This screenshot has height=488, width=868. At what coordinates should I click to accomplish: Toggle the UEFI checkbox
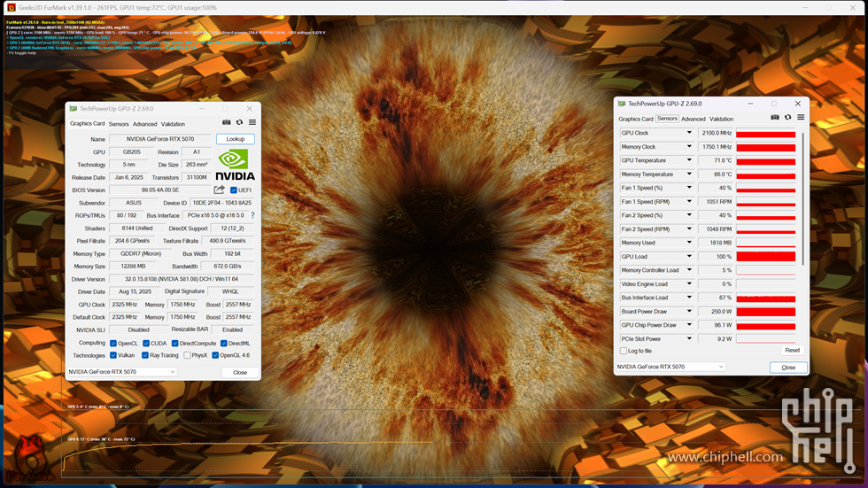point(234,190)
